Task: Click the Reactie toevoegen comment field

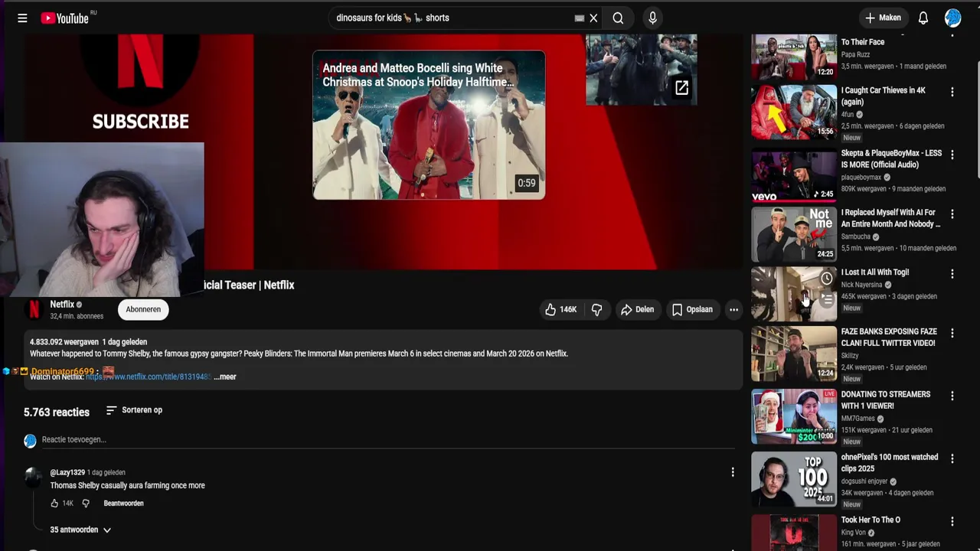Action: point(387,439)
